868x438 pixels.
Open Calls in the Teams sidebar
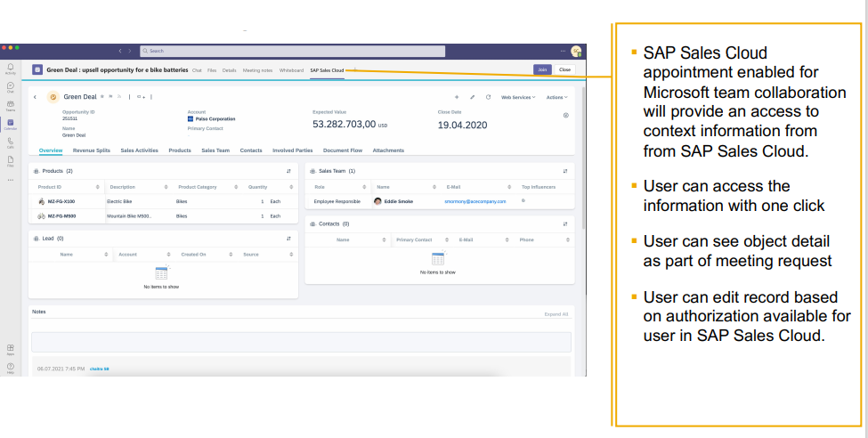click(10, 142)
